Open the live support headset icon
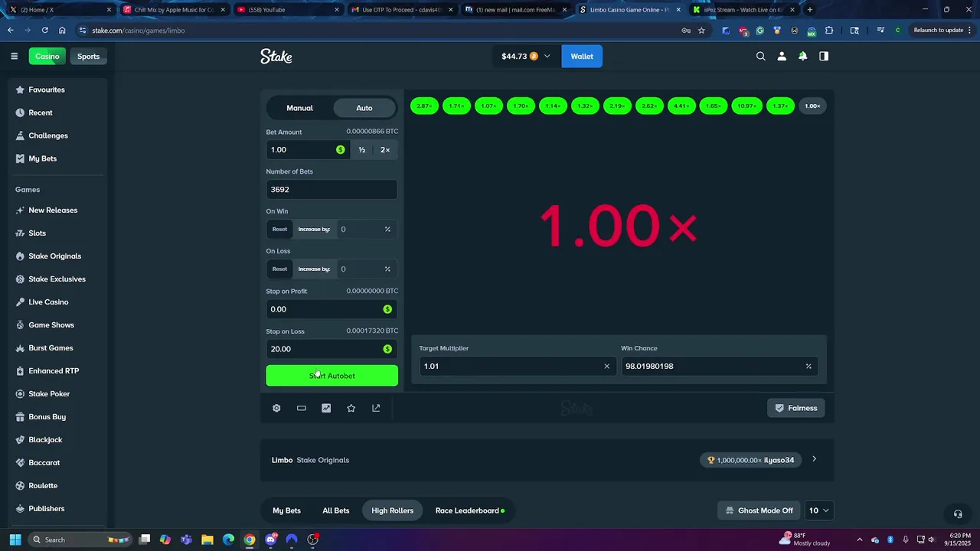The width and height of the screenshot is (980, 551). coord(957,514)
